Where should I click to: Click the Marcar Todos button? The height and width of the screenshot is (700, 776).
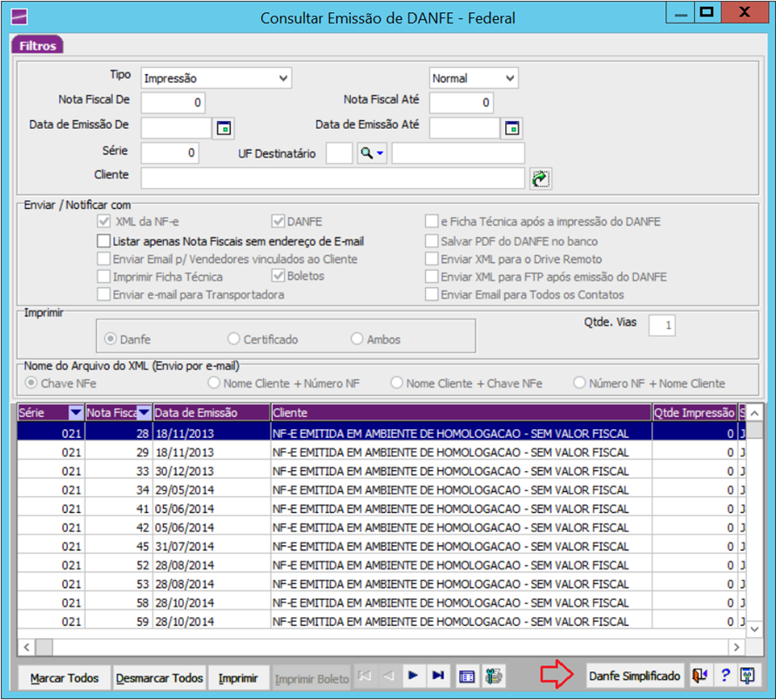click(x=64, y=677)
